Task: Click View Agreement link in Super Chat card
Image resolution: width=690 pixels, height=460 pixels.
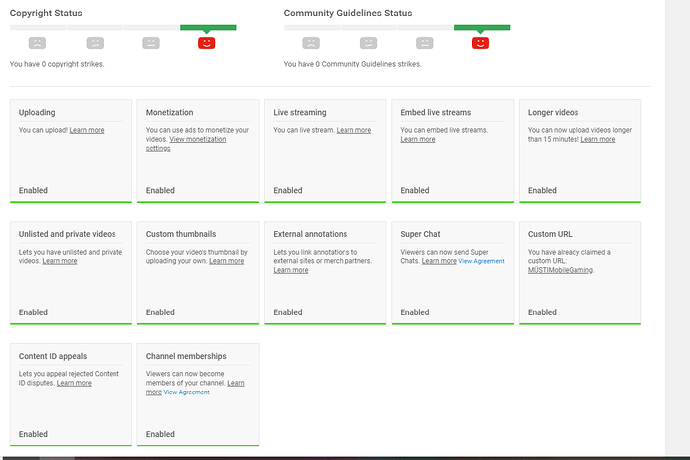Action: coord(481,261)
